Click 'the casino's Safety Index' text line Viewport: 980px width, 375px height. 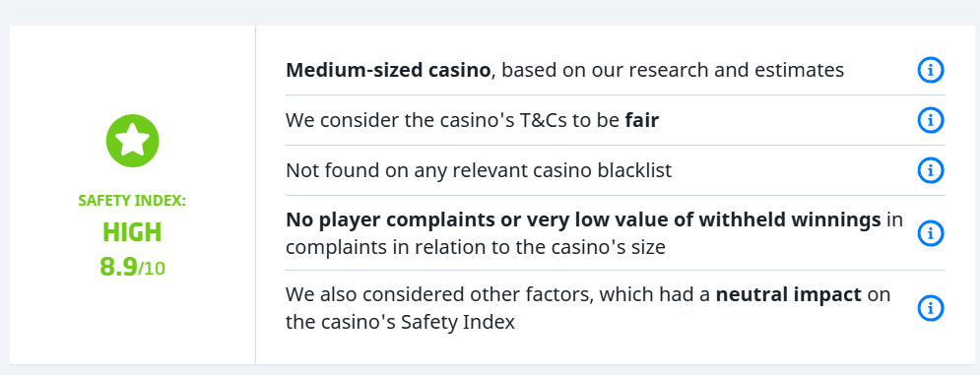click(x=400, y=323)
